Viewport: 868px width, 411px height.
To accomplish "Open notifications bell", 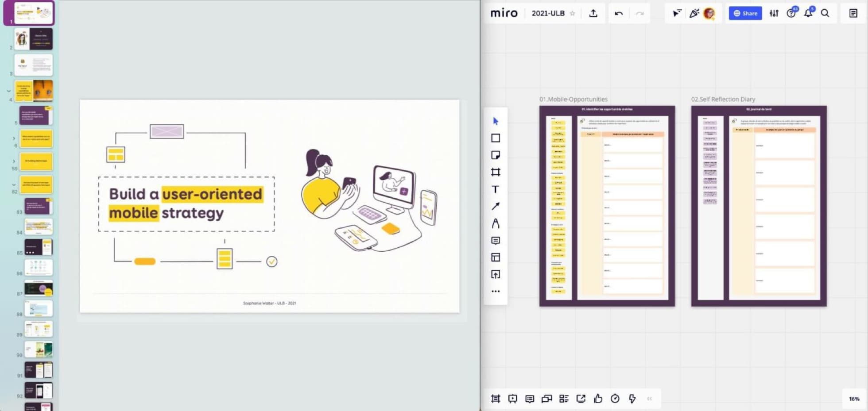I will [x=808, y=13].
